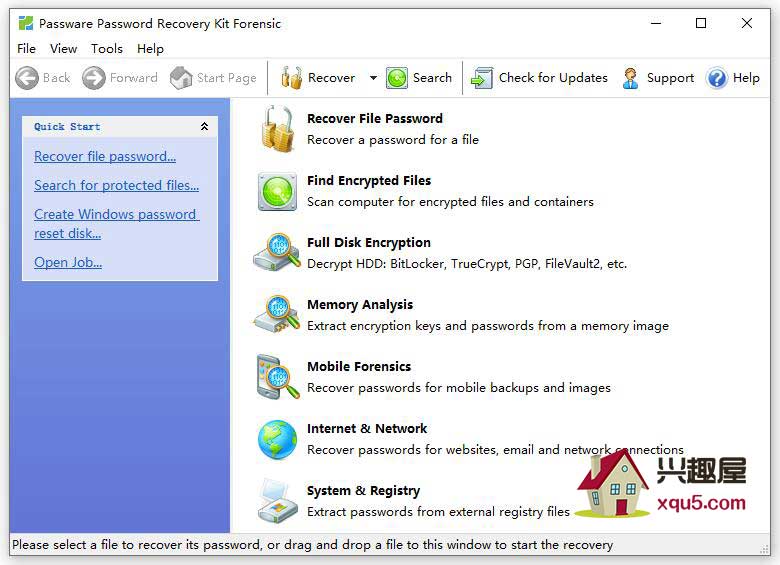Click the 'Recover' toolbar label

pyautogui.click(x=331, y=78)
